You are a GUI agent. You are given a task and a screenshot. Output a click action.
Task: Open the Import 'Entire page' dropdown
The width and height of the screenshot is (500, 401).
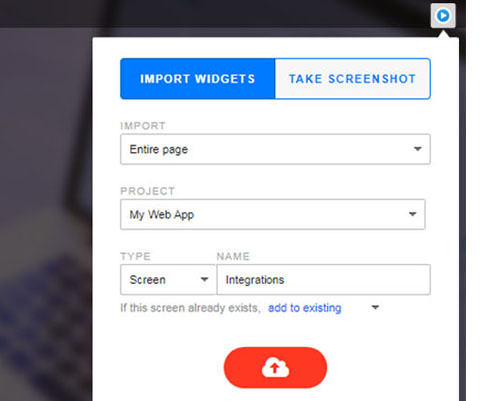point(275,149)
